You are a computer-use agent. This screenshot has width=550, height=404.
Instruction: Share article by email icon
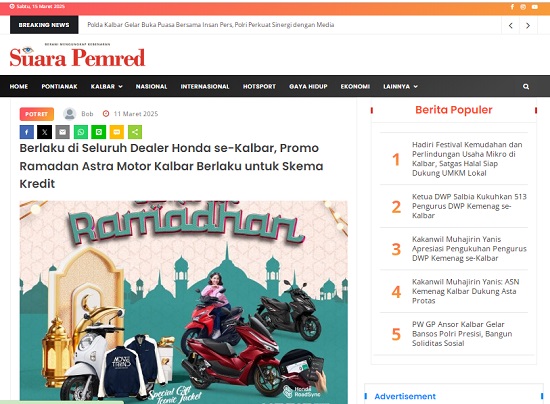click(x=63, y=132)
